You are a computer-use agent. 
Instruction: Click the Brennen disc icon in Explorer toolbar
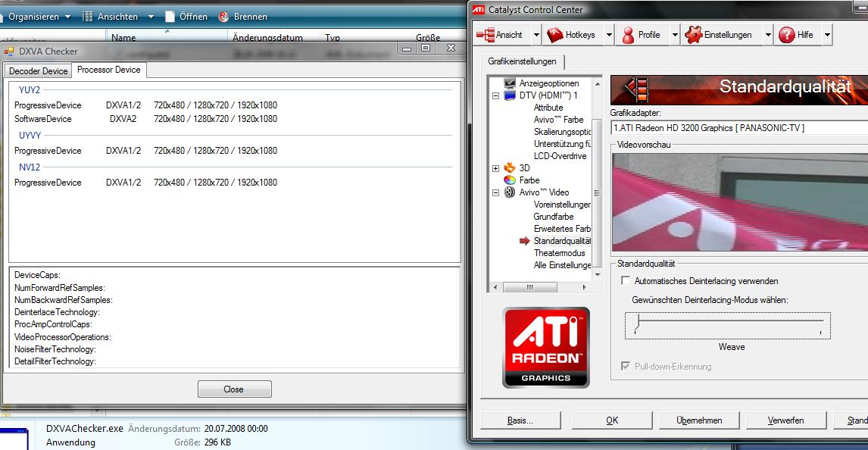[224, 16]
